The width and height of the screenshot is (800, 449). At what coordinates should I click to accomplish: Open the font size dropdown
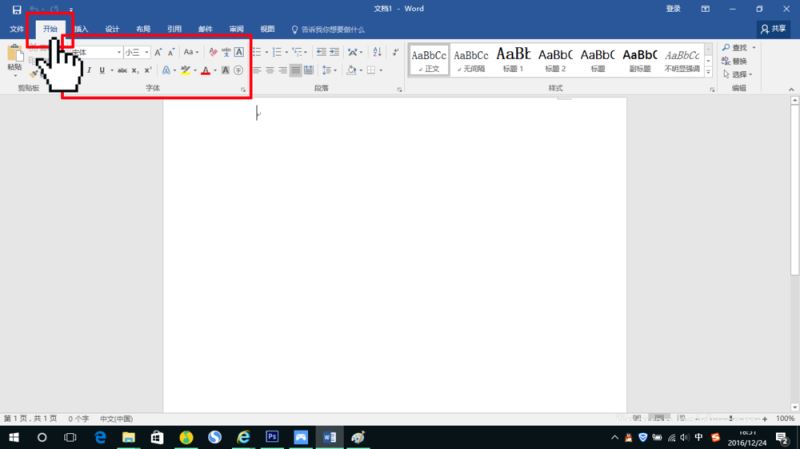pyautogui.click(x=146, y=52)
